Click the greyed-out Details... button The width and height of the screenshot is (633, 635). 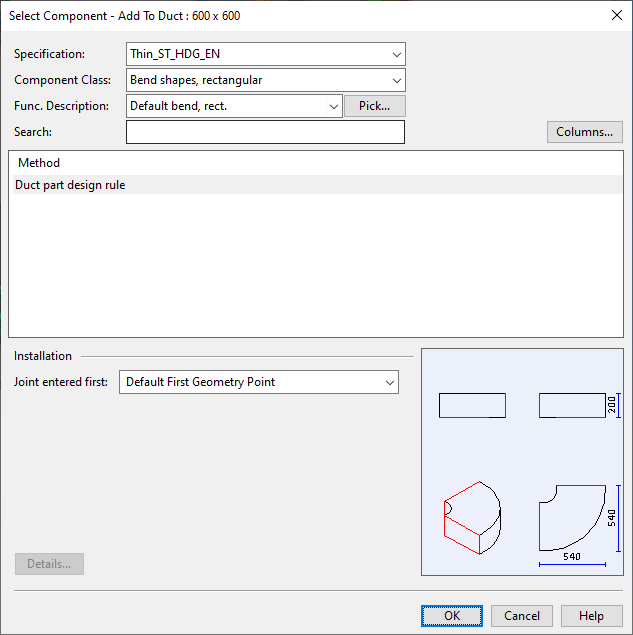point(49,564)
